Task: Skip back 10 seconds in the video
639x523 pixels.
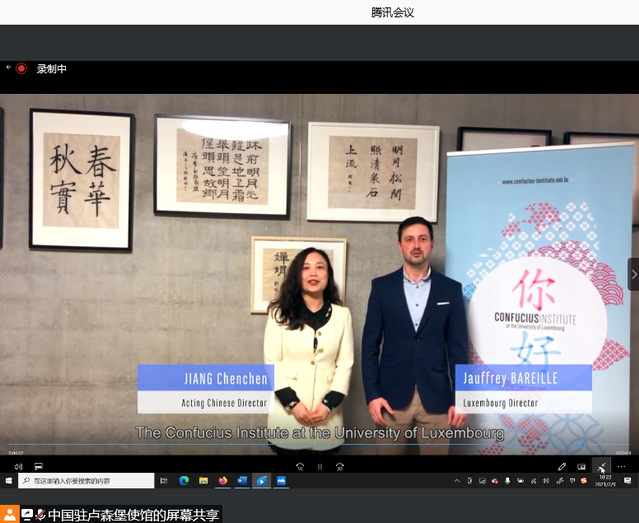Action: click(x=300, y=467)
